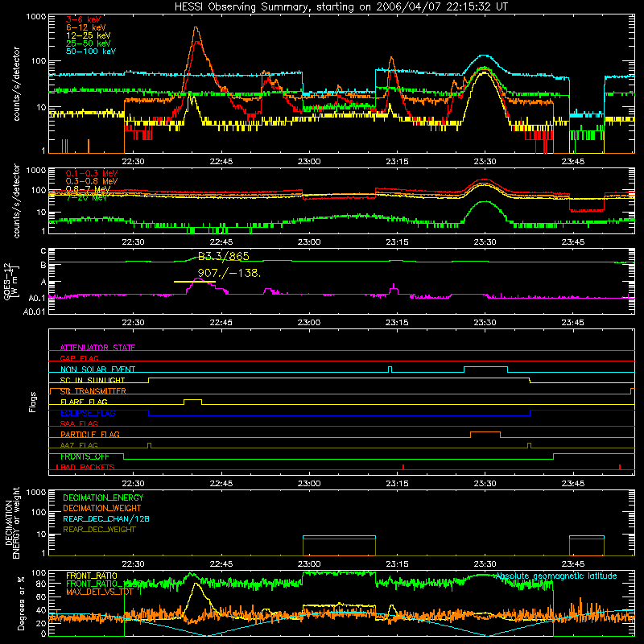The height and width of the screenshot is (644, 644).
Task: Click the orange MAX_DET_VS_TOT legend label
Action: tap(99, 592)
